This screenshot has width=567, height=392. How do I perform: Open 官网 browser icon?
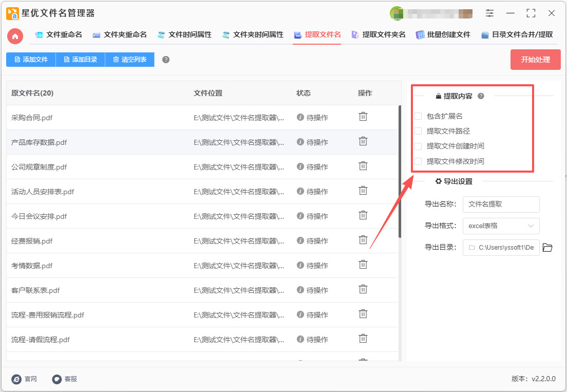click(x=16, y=379)
